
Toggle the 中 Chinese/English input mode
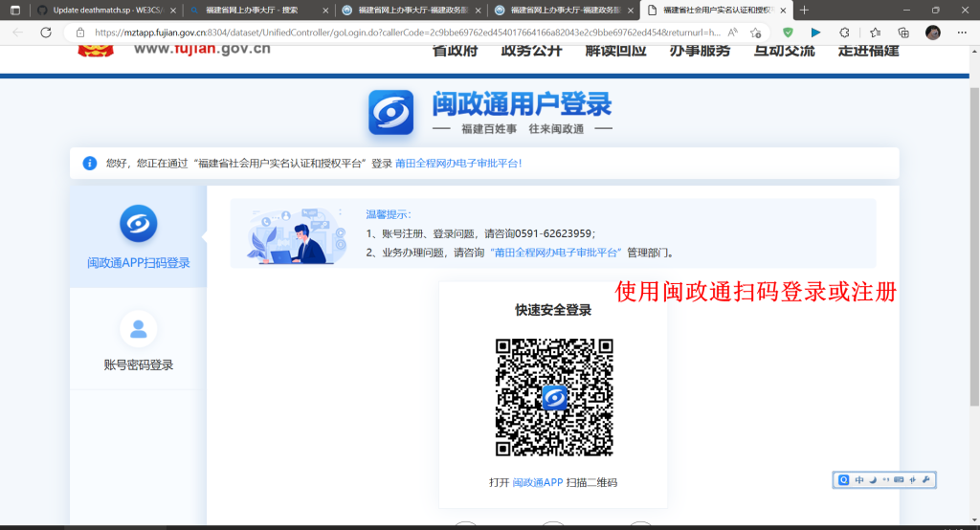coord(859,480)
